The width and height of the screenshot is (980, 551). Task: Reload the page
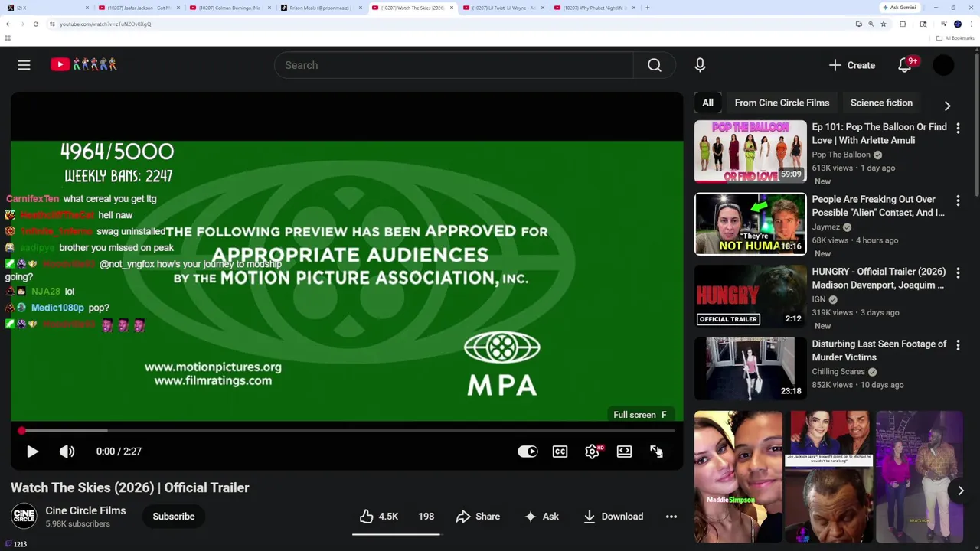(x=35, y=24)
